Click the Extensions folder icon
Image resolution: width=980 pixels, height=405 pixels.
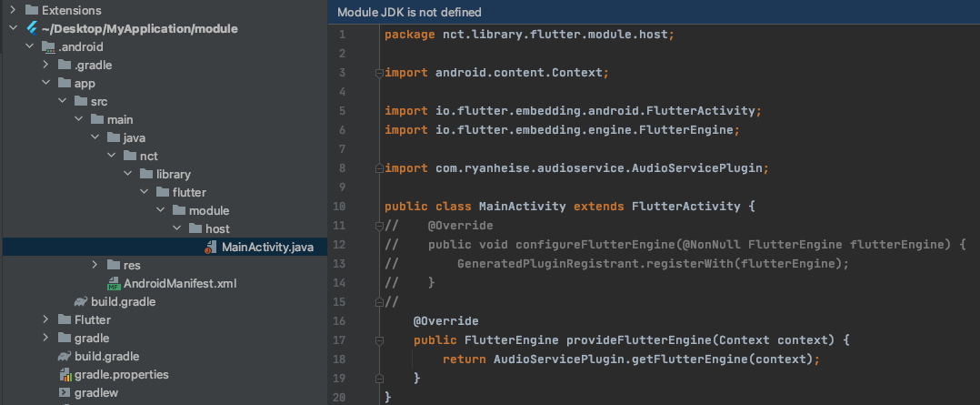pos(31,11)
